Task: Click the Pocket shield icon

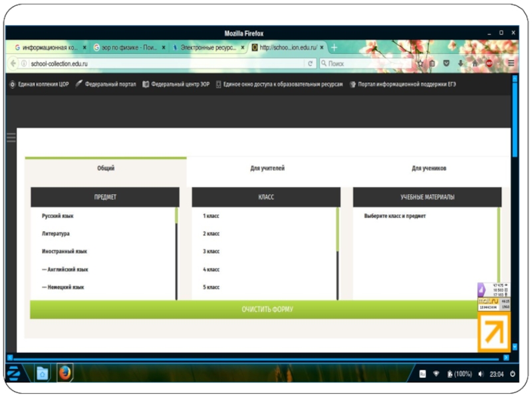Action: 446,63
